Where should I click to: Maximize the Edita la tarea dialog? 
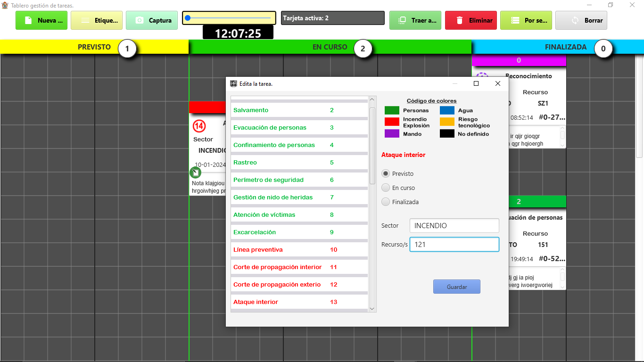click(476, 83)
